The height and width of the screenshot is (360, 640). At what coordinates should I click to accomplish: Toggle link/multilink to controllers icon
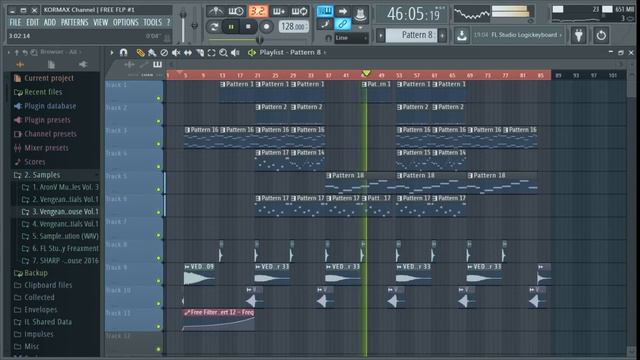pos(342,24)
